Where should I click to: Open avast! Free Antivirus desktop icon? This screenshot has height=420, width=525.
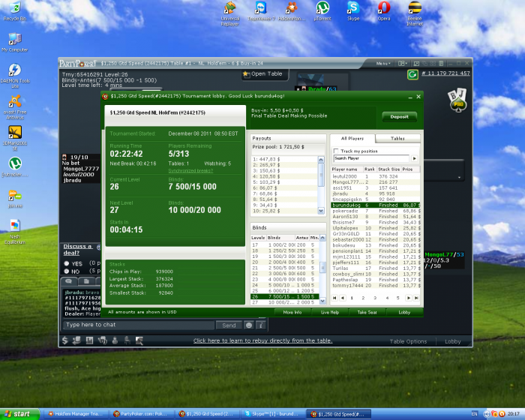[15, 107]
